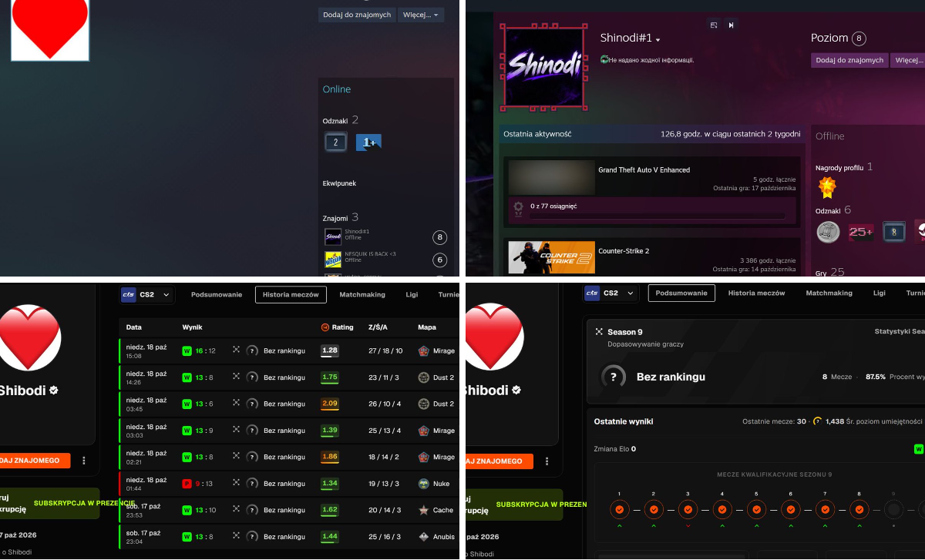Click the Mirage map icon in the 15:08 row
The height and width of the screenshot is (560, 925).
point(424,350)
